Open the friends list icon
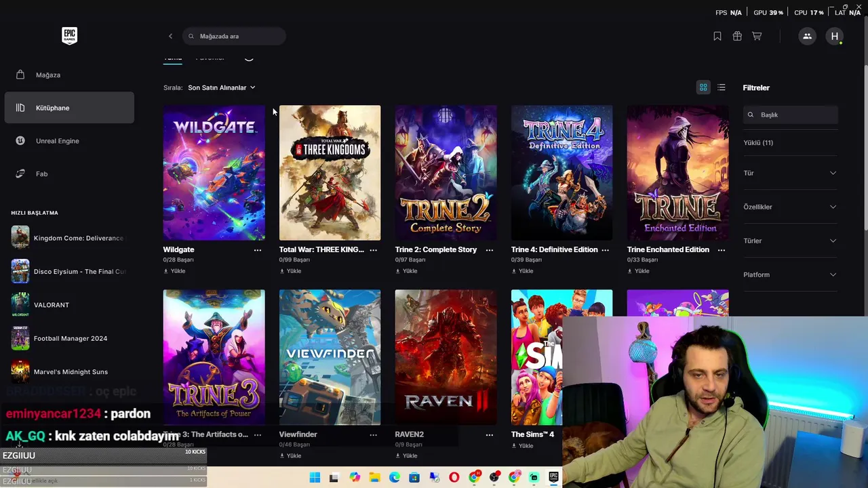 click(x=807, y=36)
